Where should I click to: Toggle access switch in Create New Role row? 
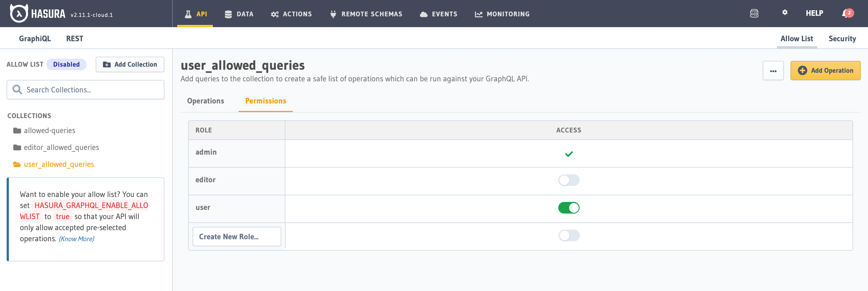coord(569,236)
